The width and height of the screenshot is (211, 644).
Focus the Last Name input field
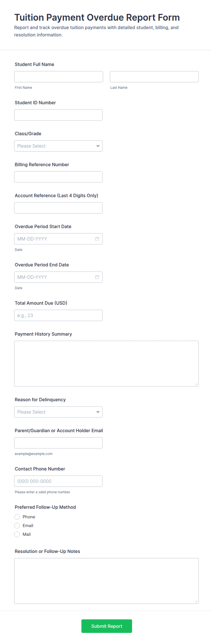point(154,77)
